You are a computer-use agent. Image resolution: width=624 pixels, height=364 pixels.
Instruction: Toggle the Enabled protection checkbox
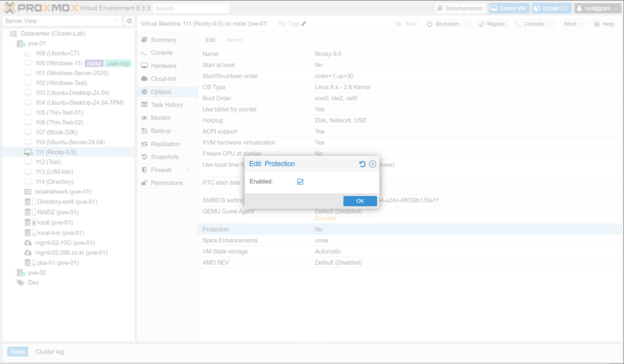click(300, 181)
